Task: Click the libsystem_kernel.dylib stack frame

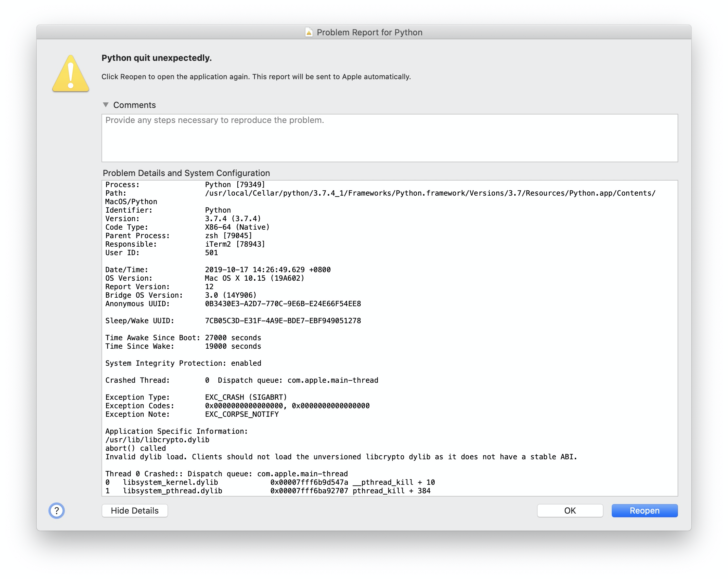Action: click(x=270, y=482)
